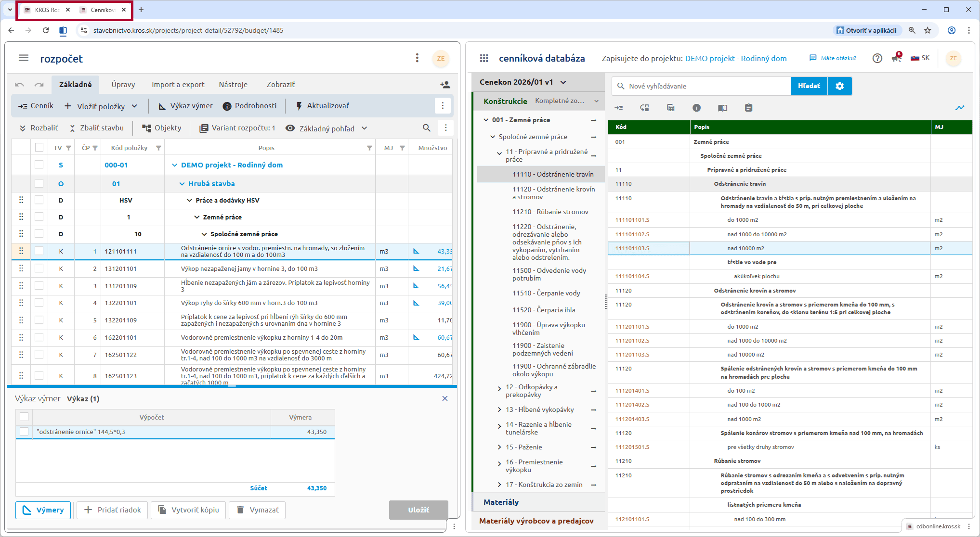Switch to the Úpravy tab
This screenshot has height=537, width=980.
point(123,85)
